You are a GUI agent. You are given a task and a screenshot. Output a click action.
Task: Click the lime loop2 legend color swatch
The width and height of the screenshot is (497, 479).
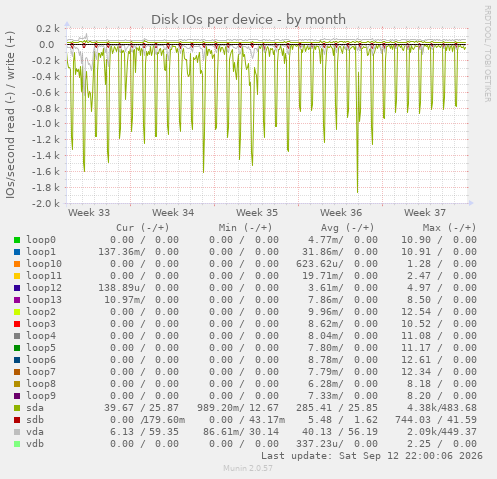[x=17, y=312]
